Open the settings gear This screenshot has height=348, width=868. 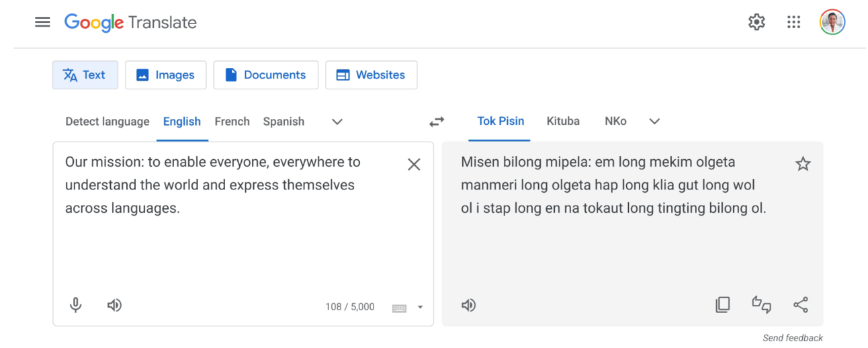coord(756,22)
